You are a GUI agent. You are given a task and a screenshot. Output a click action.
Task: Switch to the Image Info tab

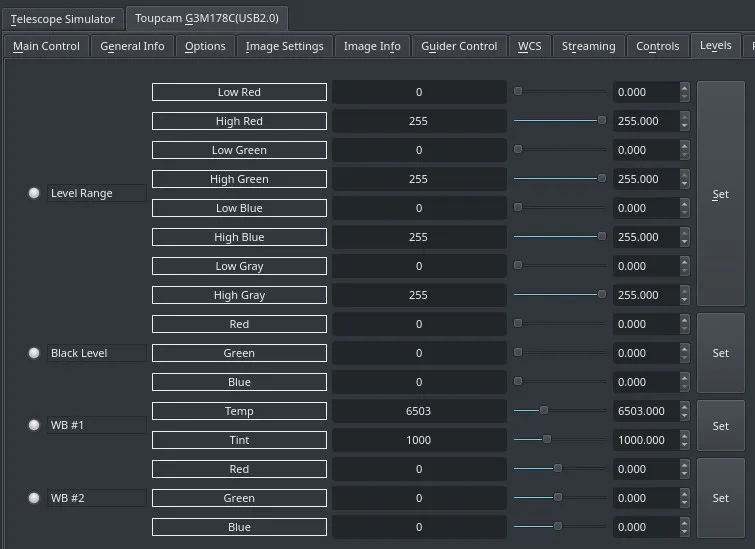tap(372, 46)
